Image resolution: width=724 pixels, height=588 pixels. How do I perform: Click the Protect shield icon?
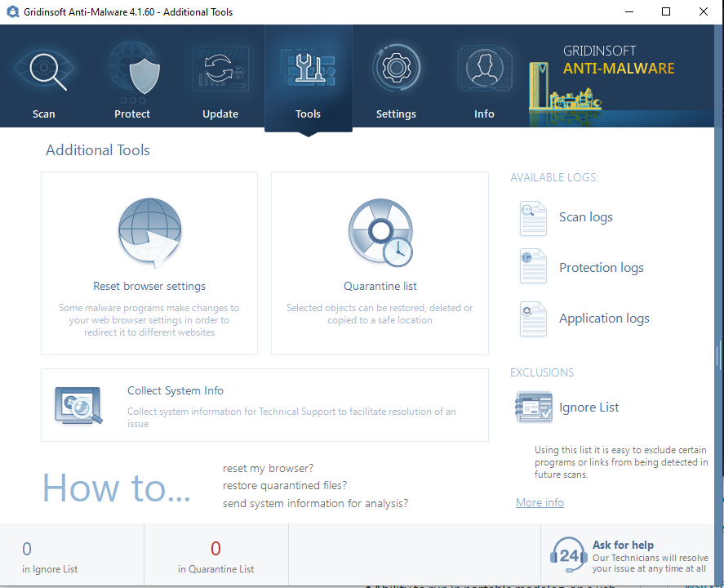133,72
